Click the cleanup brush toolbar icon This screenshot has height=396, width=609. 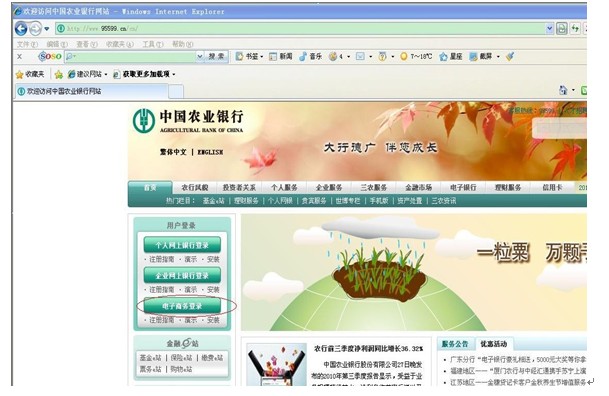pos(510,57)
